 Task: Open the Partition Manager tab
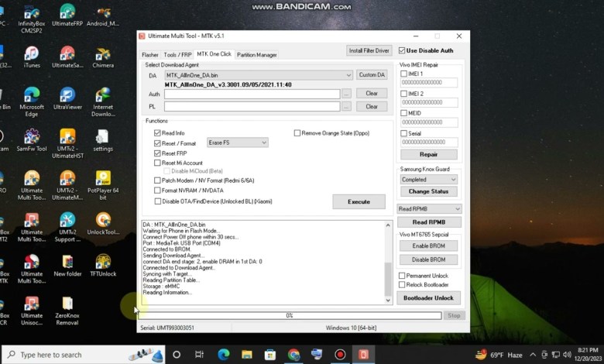pyautogui.click(x=257, y=55)
